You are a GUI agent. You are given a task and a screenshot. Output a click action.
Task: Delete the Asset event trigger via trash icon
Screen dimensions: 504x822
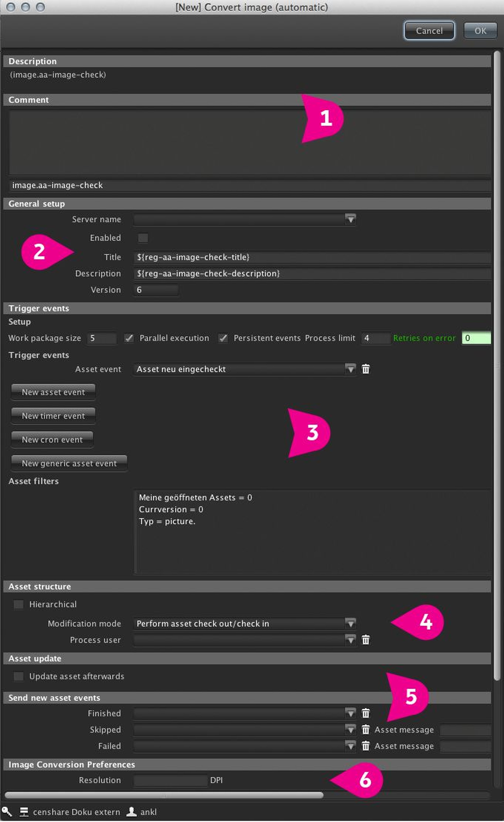coord(366,369)
